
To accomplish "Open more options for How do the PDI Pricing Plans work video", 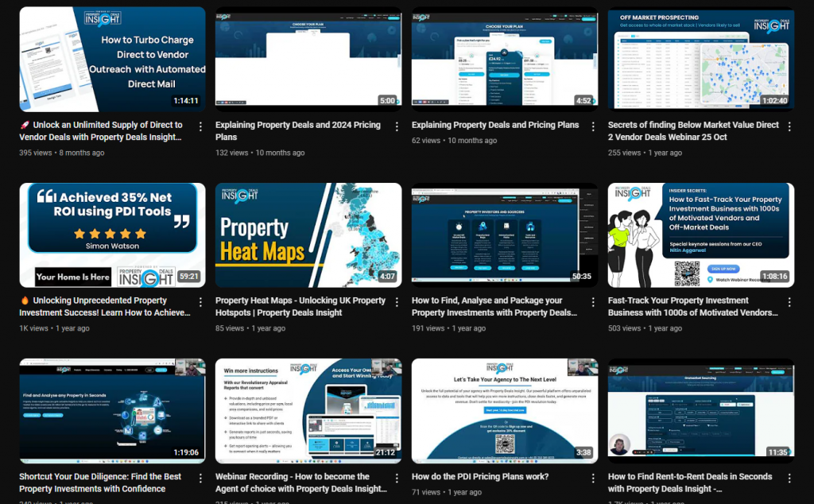I will (x=593, y=478).
